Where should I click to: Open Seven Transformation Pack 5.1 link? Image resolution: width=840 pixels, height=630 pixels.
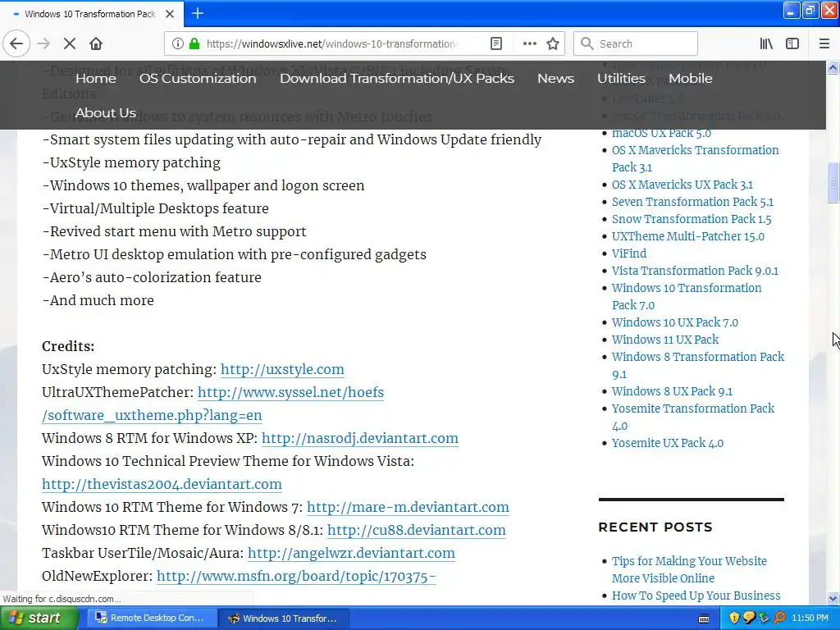pyautogui.click(x=692, y=202)
